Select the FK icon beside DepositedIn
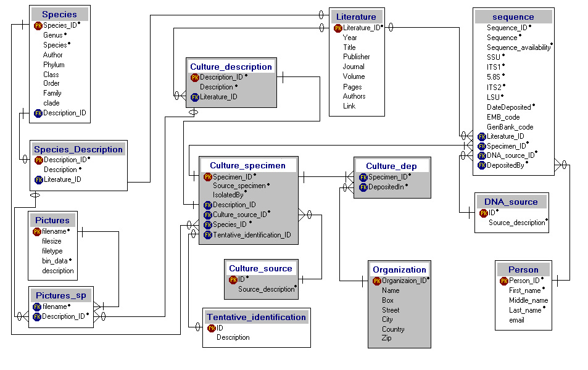 coord(363,187)
